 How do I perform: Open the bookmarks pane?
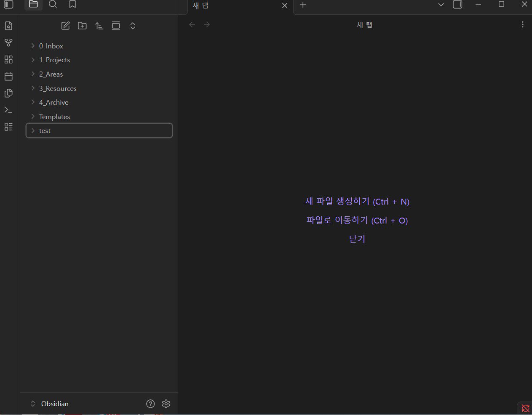[x=72, y=5]
